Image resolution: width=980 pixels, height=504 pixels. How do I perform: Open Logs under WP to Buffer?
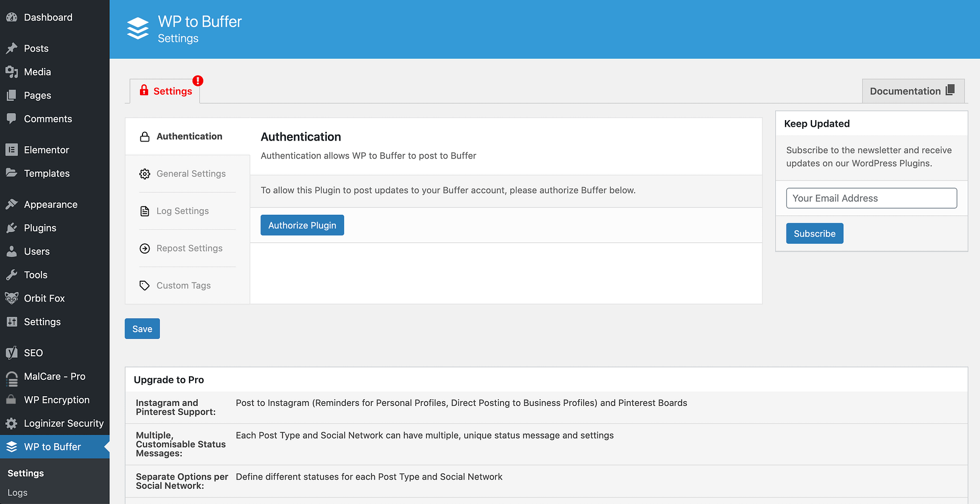pyautogui.click(x=17, y=492)
